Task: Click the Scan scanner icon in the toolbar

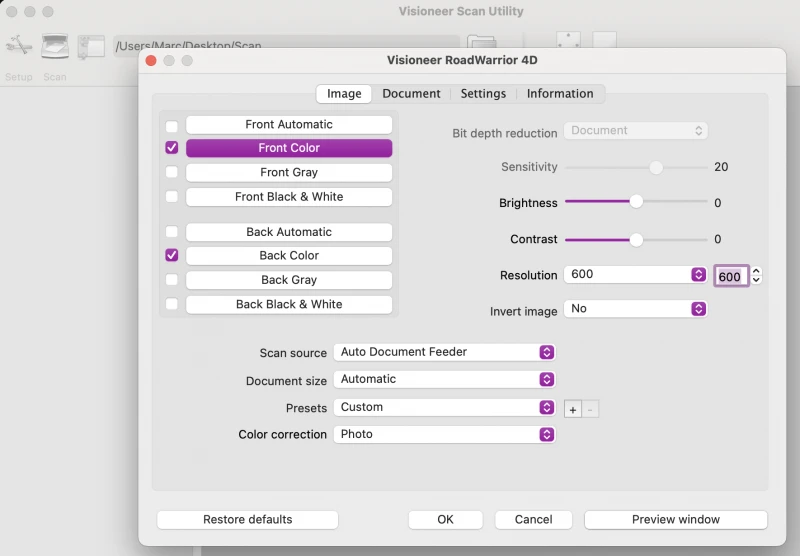Action: pyautogui.click(x=55, y=46)
